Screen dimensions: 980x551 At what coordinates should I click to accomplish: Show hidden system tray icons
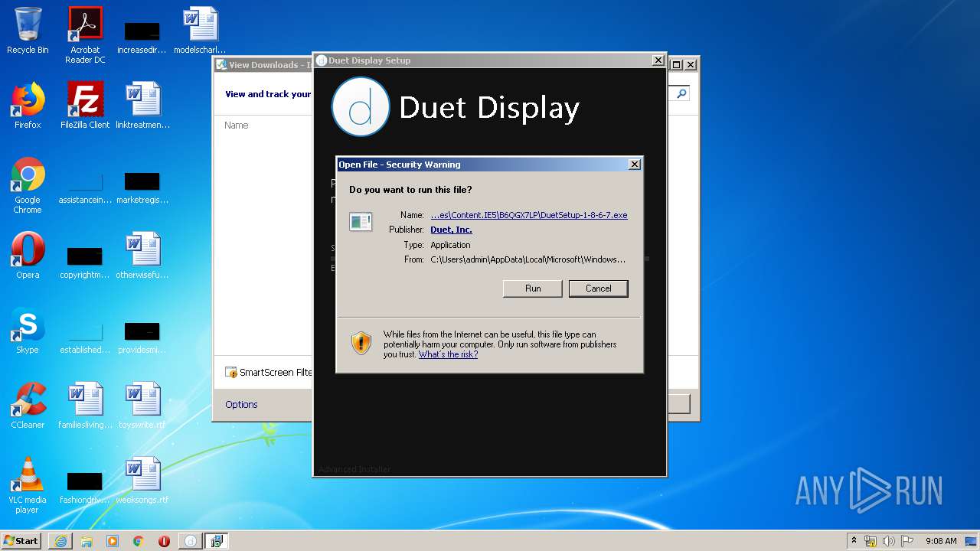coord(854,540)
